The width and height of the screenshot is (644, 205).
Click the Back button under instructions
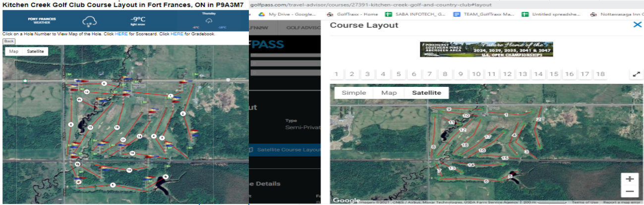point(9,41)
